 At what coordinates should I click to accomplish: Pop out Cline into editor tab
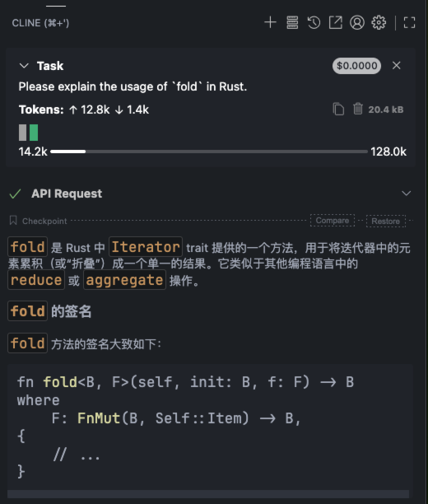click(336, 22)
